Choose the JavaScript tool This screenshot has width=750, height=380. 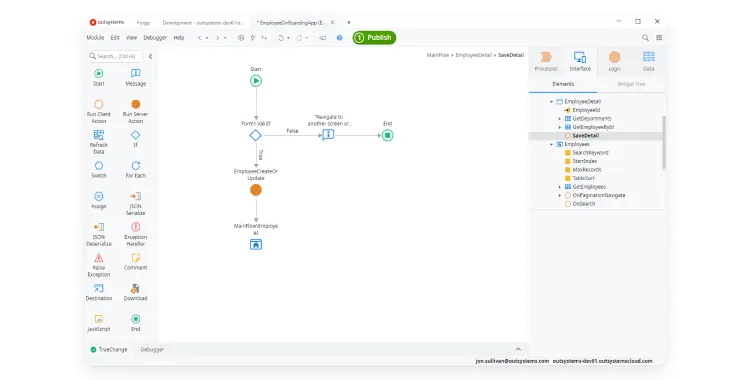tap(99, 323)
